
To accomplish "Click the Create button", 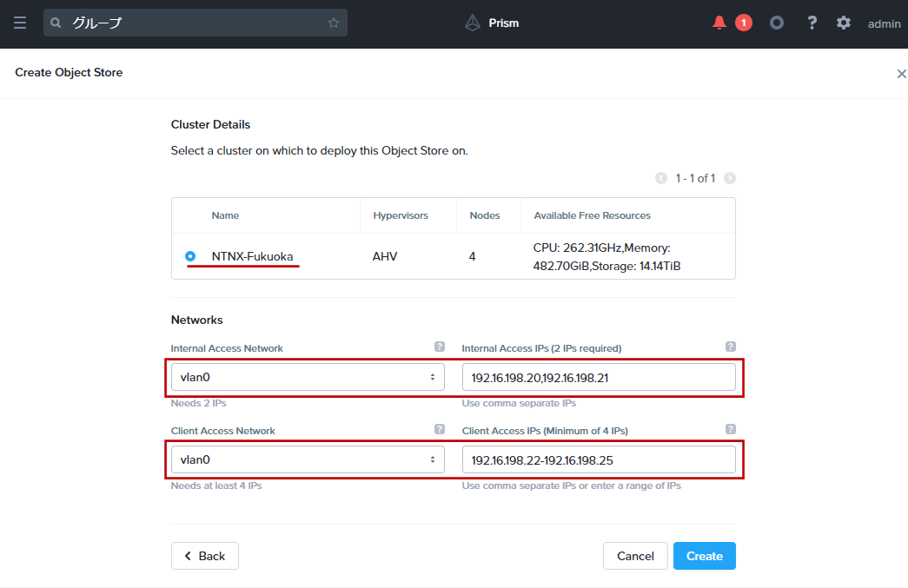I will (x=704, y=556).
